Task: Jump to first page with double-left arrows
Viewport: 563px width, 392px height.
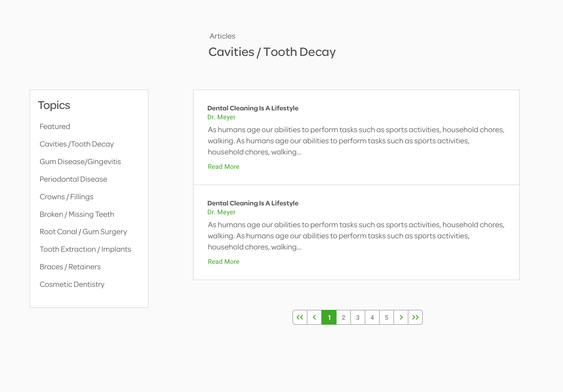Action: [x=300, y=317]
